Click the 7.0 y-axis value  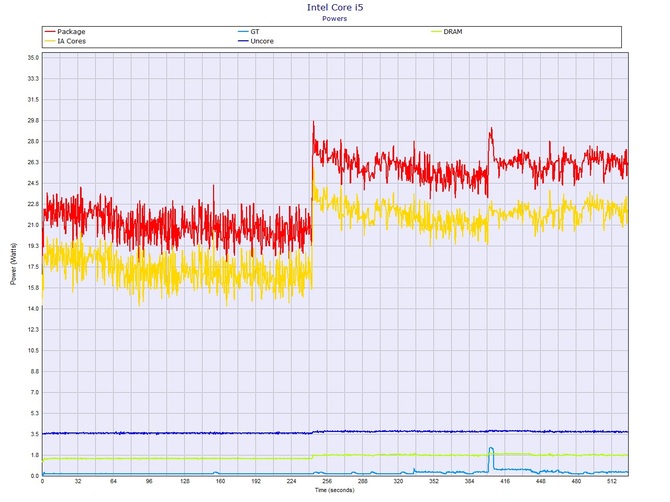point(35,392)
